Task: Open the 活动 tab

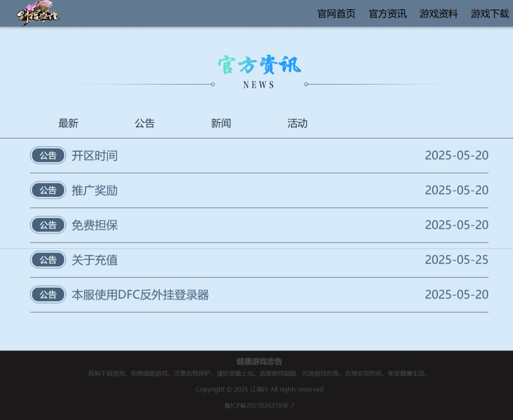Action: point(297,124)
